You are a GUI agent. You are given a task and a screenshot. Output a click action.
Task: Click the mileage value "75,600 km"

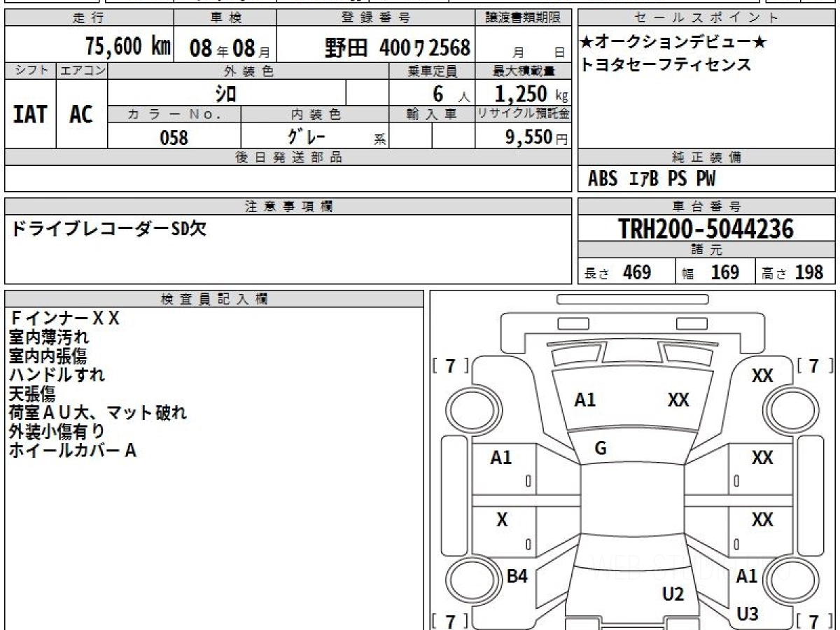[128, 47]
